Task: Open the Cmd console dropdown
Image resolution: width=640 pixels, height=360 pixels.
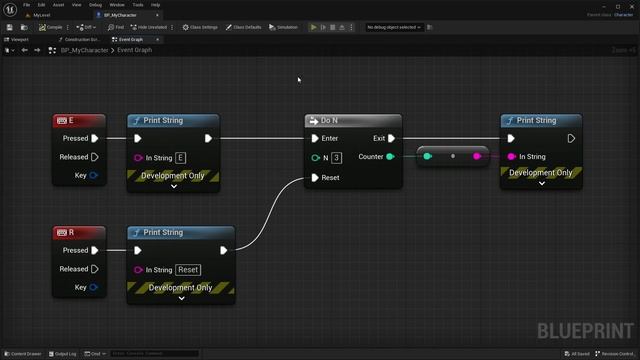Action: tap(95, 354)
